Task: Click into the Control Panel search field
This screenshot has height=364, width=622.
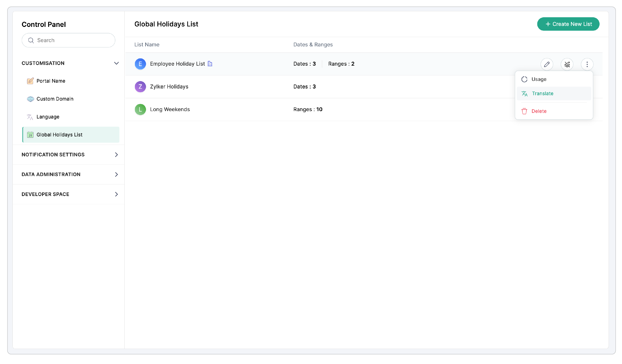Action: (x=73, y=40)
